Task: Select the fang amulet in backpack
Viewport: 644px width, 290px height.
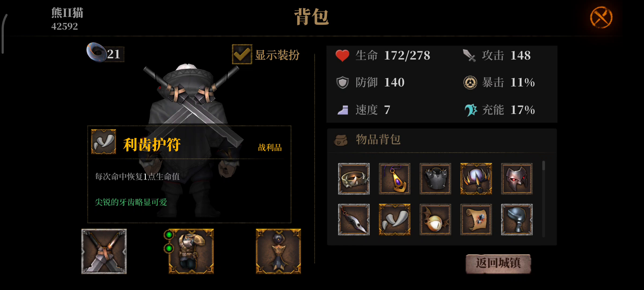Action: click(394, 219)
